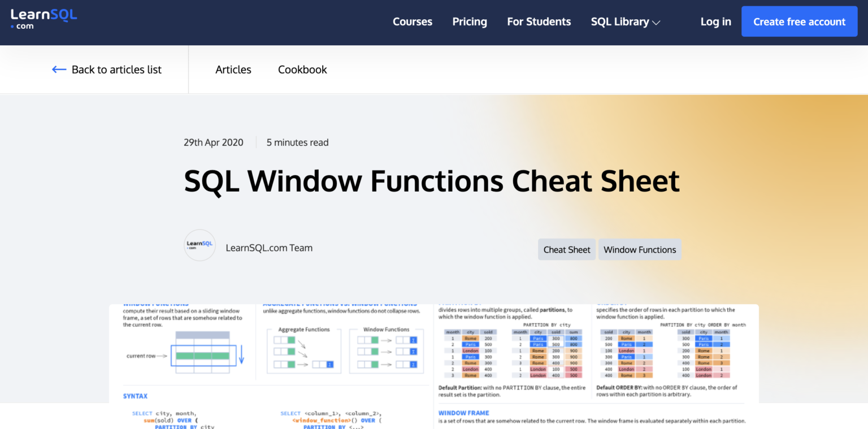The width and height of the screenshot is (868, 429).
Task: Go to For Students page
Action: click(539, 22)
